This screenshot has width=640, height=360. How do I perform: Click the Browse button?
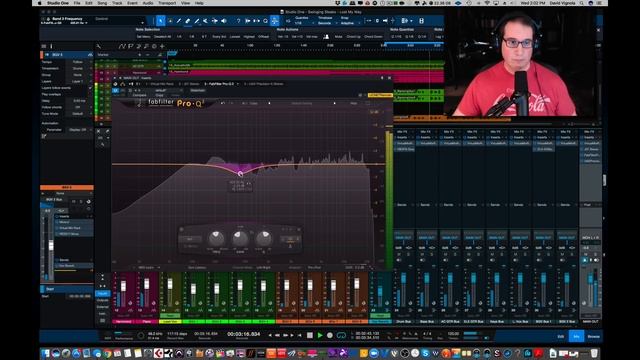click(593, 336)
